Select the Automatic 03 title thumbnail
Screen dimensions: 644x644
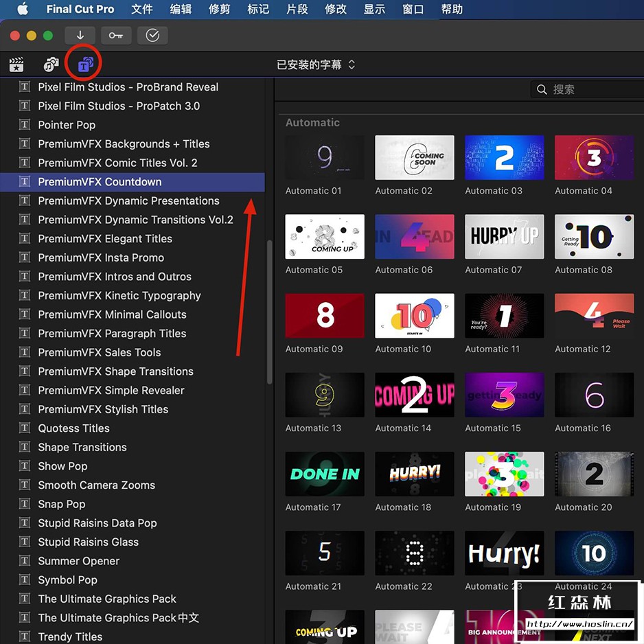click(x=504, y=158)
